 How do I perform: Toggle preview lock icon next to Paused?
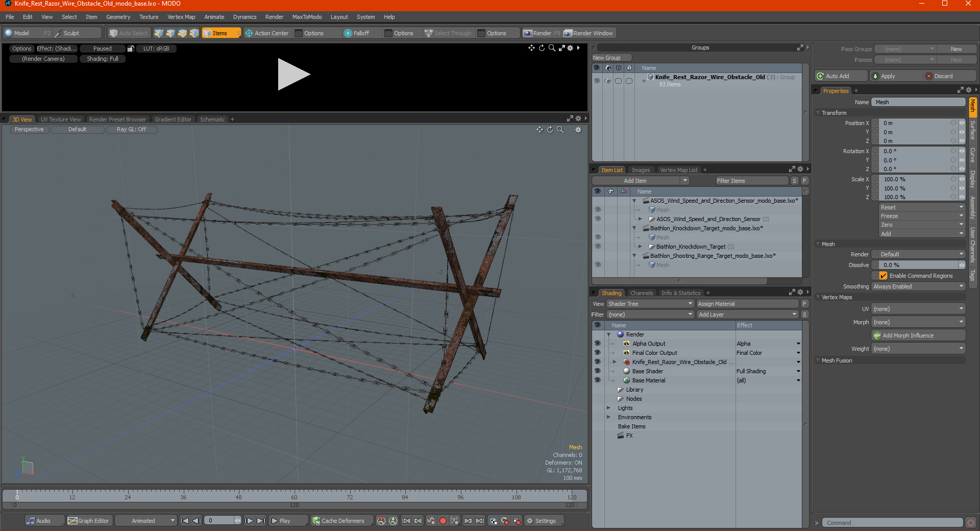point(131,49)
